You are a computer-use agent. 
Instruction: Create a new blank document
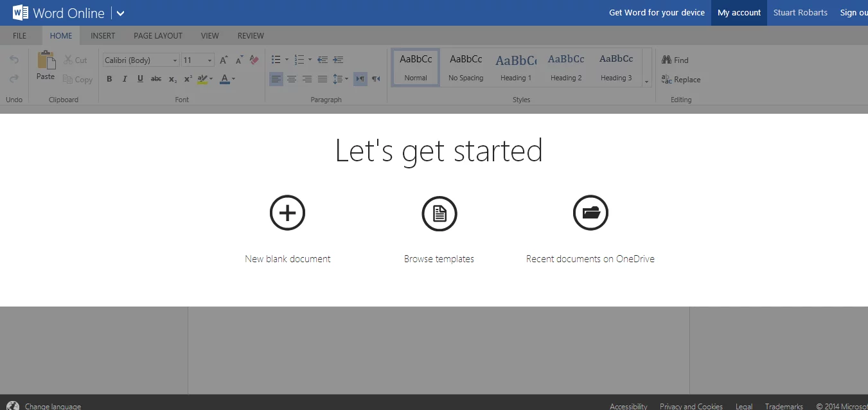[x=287, y=213]
